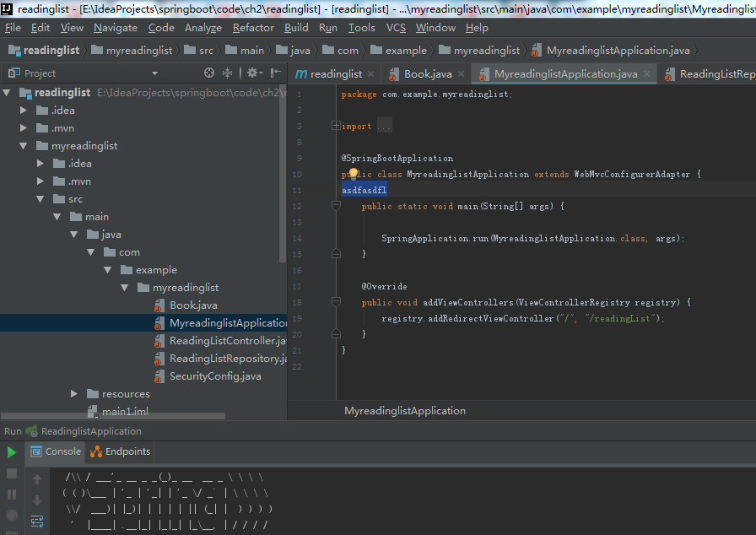The image size is (756, 535).
Task: Collapse the main folder
Action: pos(57,217)
